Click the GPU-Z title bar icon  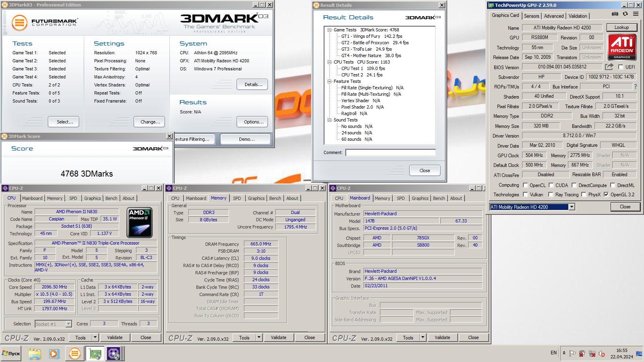[491, 5]
